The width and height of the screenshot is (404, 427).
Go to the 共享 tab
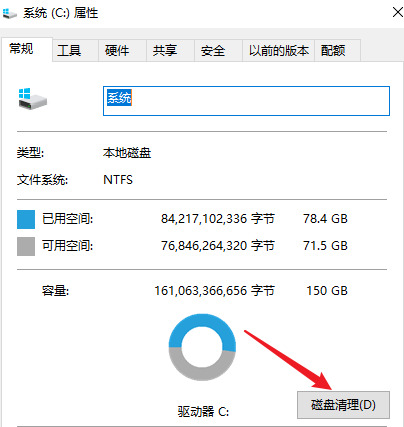pyautogui.click(x=171, y=51)
